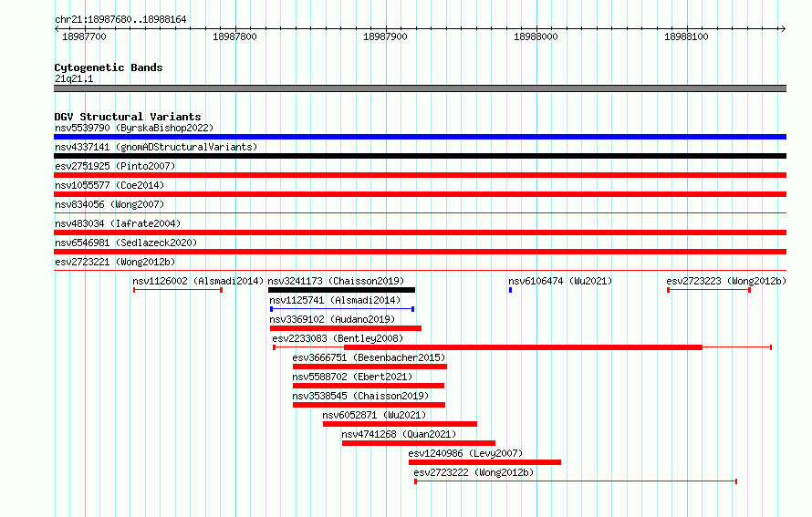The width and height of the screenshot is (812, 517).
Task: Select the thin red esv2723222 interval bar
Action: [x=576, y=481]
